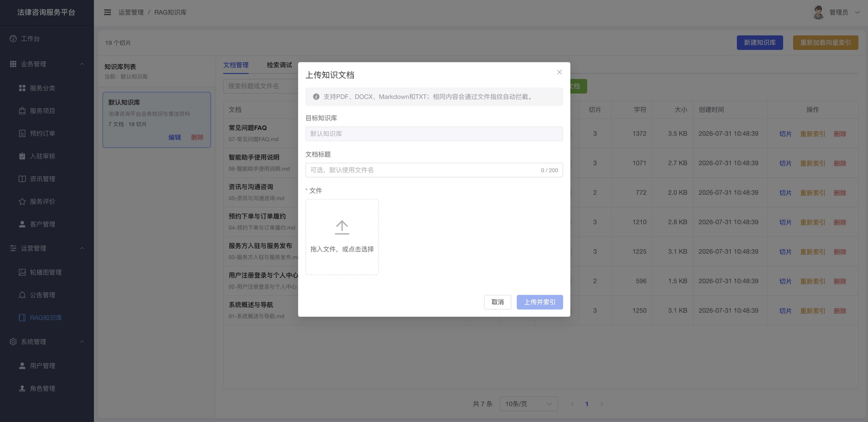868x422 pixels.
Task: Select the 入驻审核 clipboard icon
Action: tap(22, 156)
